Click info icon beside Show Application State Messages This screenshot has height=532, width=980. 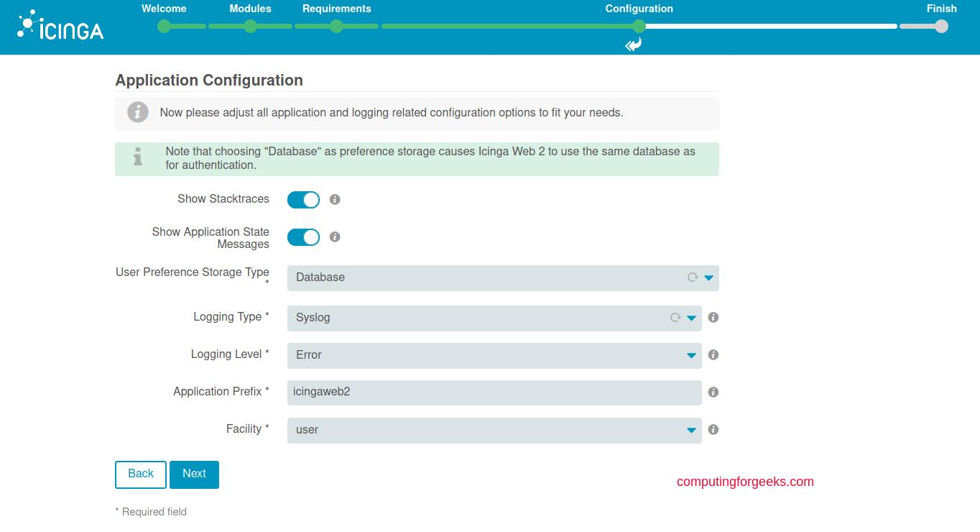tap(335, 237)
